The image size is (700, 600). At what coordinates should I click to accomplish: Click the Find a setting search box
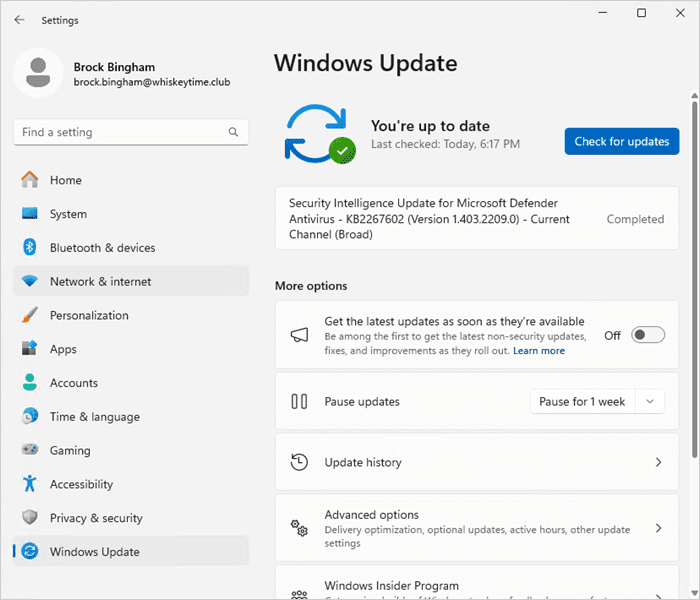point(131,132)
